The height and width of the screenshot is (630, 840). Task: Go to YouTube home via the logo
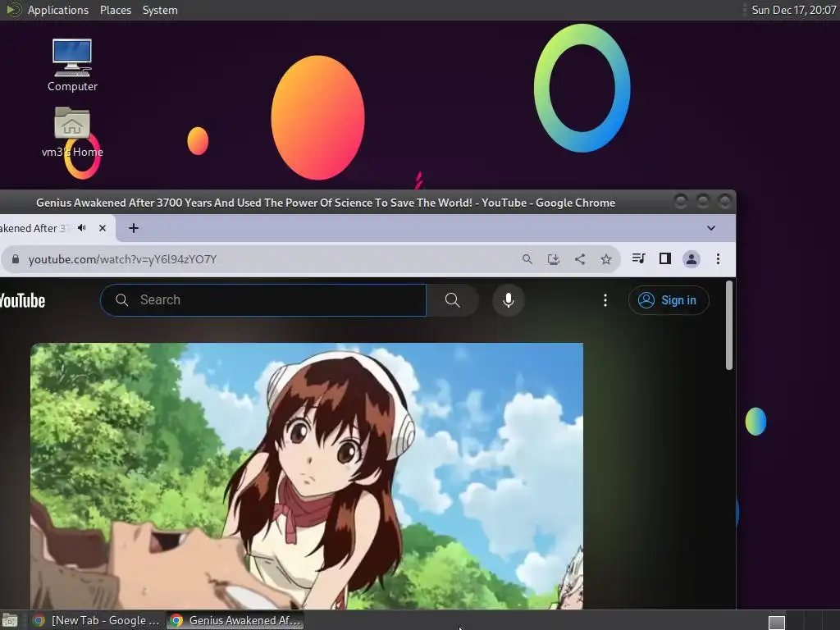coord(22,300)
